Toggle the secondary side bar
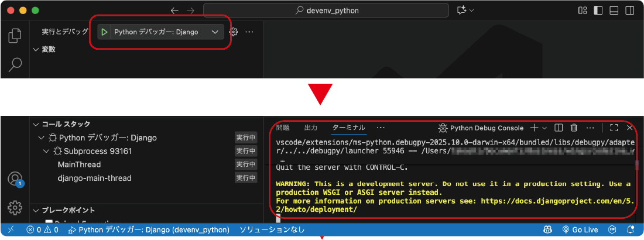This screenshot has height=240, width=644. pyautogui.click(x=629, y=11)
